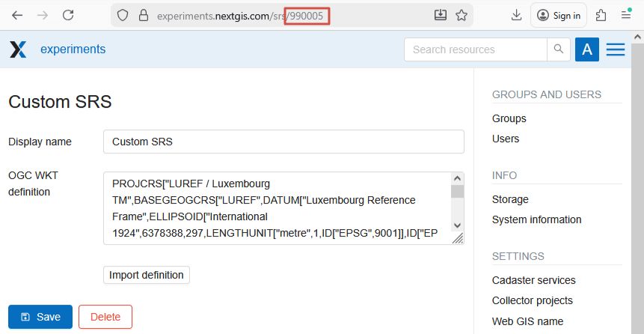This screenshot has width=644, height=334.
Task: Click the install-app icon in address bar
Action: 441,15
